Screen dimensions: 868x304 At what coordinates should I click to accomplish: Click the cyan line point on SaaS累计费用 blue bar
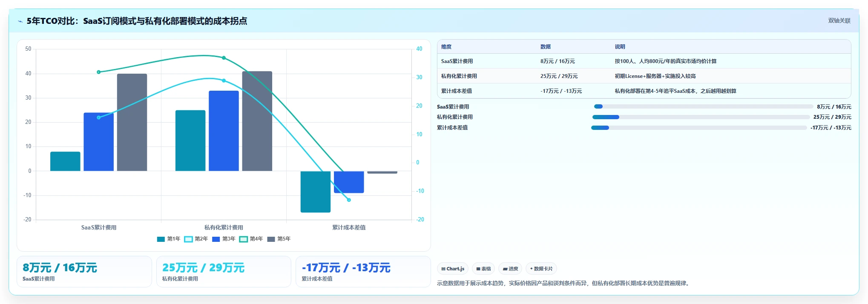[98, 118]
